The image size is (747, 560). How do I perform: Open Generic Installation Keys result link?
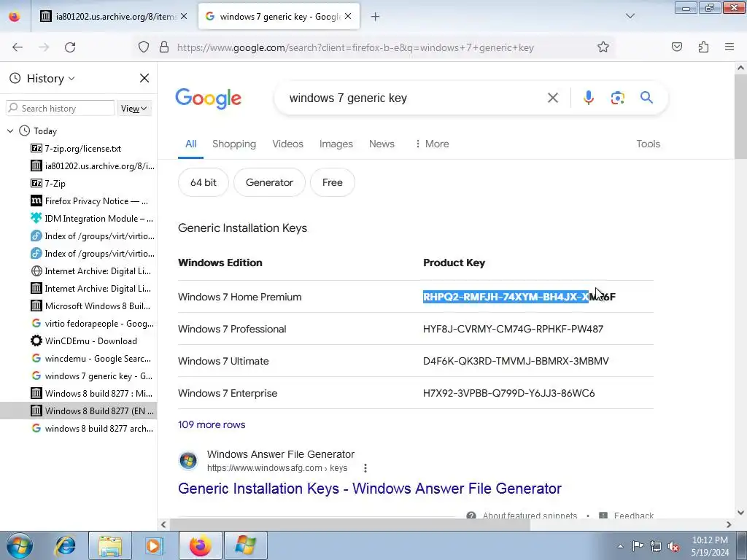click(x=370, y=489)
